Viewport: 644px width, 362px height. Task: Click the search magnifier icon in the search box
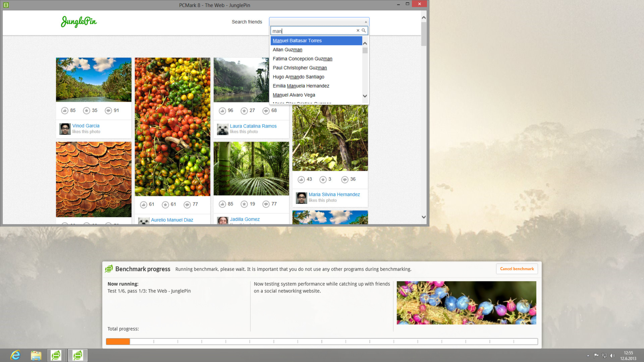click(364, 31)
